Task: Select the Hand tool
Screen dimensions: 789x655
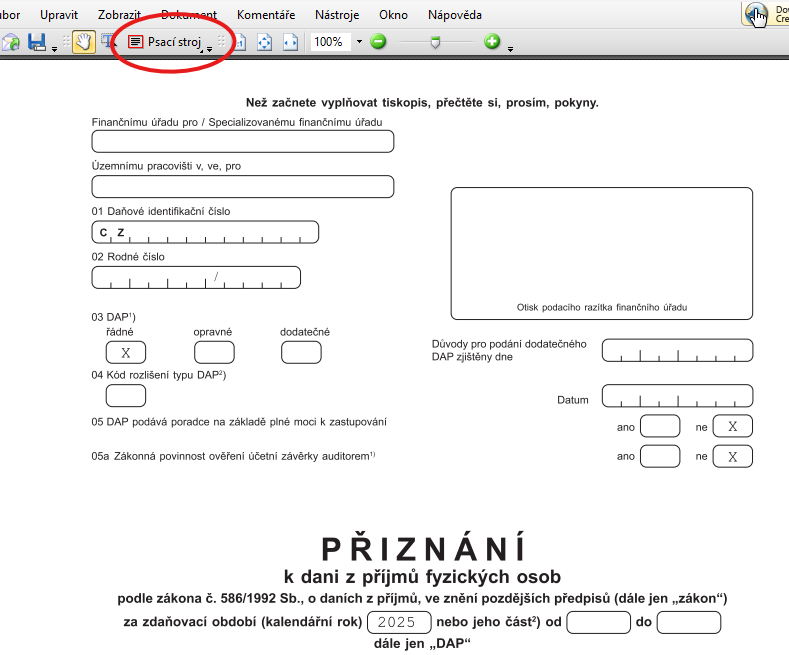Action: pos(84,42)
